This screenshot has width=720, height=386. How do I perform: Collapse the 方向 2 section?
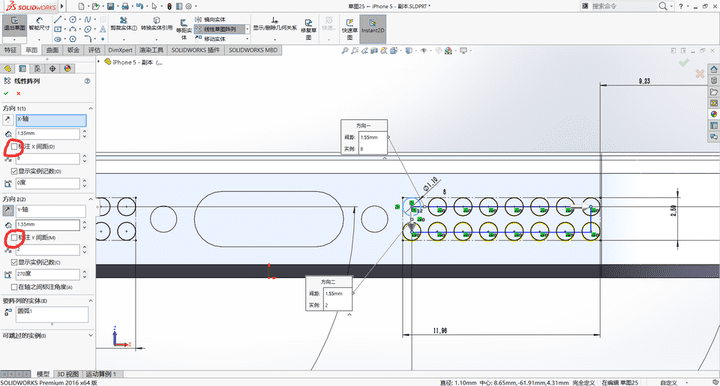90,199
